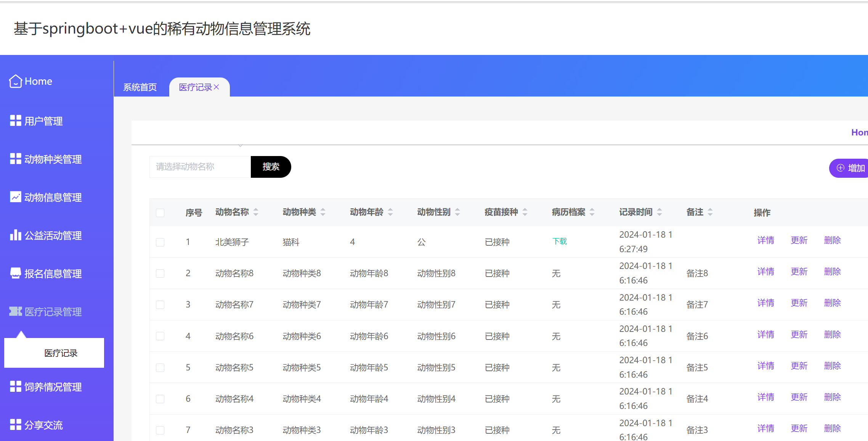Click the Home icon in the sidebar

coord(15,81)
